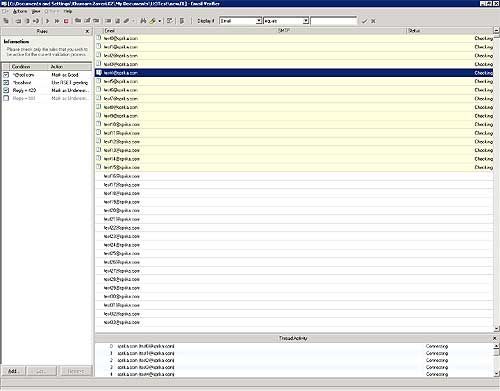This screenshot has height=391, width=500.
Task: Click the red Stop verification toolbar icon
Action: [66, 21]
